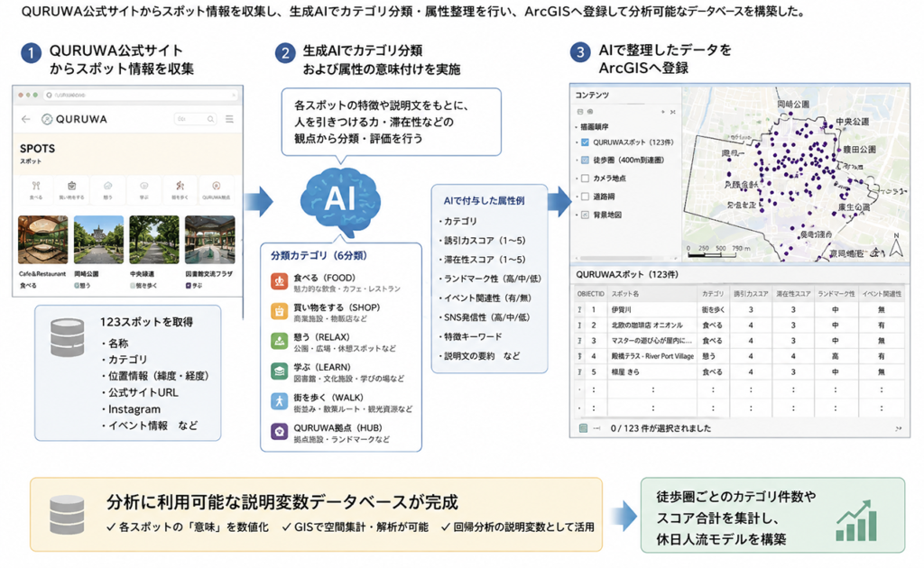Screen dimensions: 924x568
Task: Click the カテゴリ column header
Action: click(x=713, y=293)
